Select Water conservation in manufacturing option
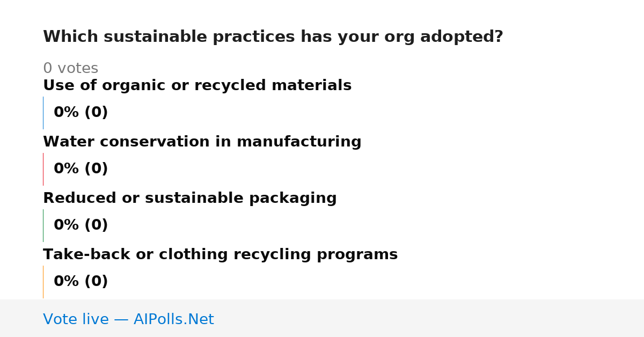The width and height of the screenshot is (644, 337). coord(202,142)
